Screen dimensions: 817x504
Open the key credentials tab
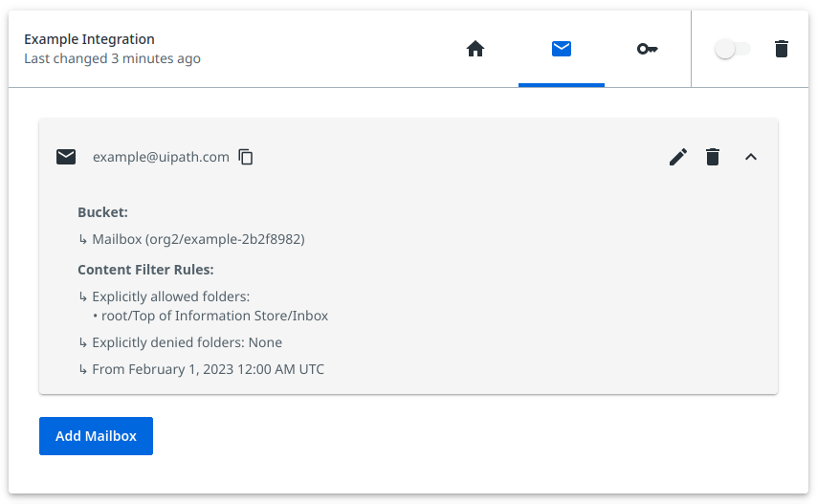click(x=648, y=49)
